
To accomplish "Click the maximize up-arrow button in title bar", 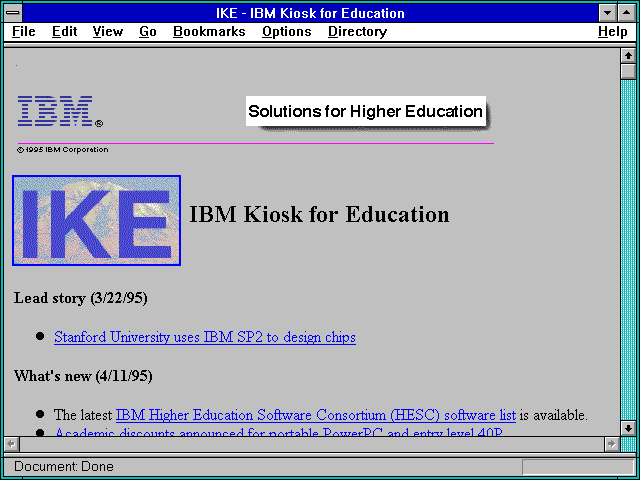I will coord(627,13).
